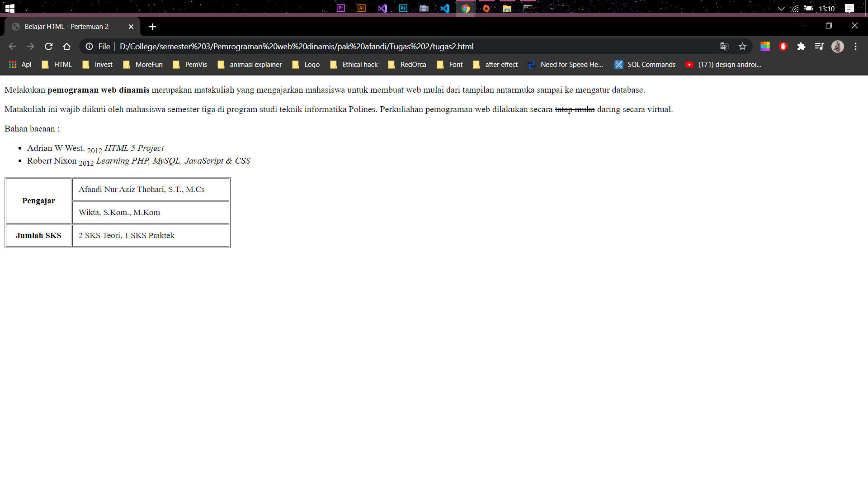The height and width of the screenshot is (488, 868).
Task: Open the Chrome three-dot menu
Action: click(x=855, y=47)
